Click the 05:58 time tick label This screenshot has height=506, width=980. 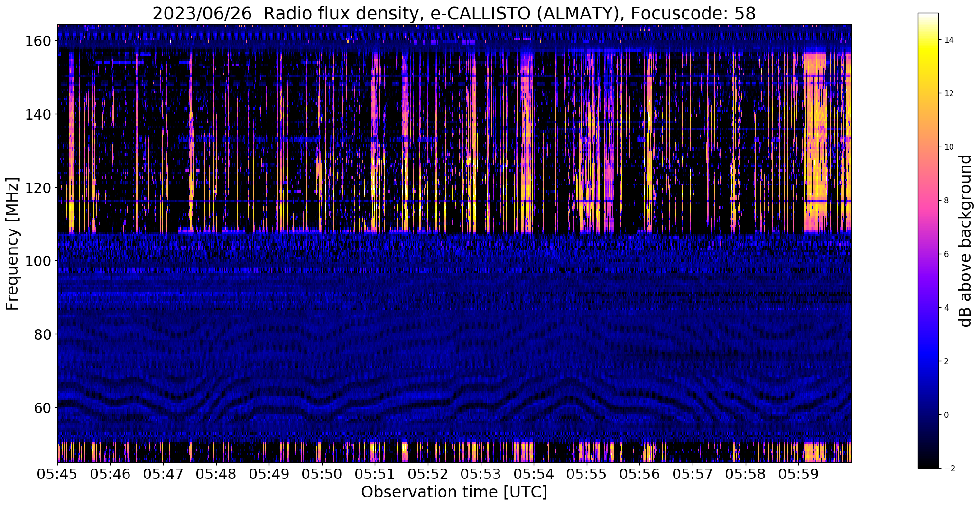click(746, 474)
